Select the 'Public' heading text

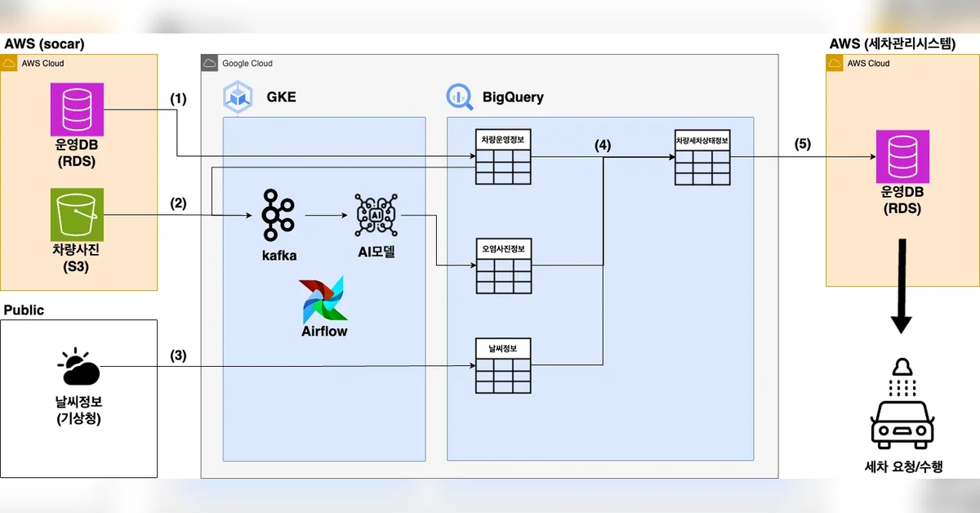pyautogui.click(x=24, y=310)
